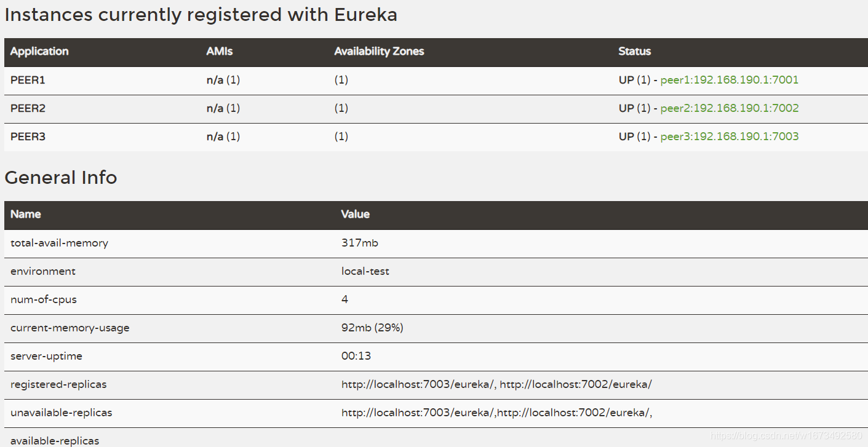Click the Status column header
Screen dimensions: 868x447
pos(634,52)
